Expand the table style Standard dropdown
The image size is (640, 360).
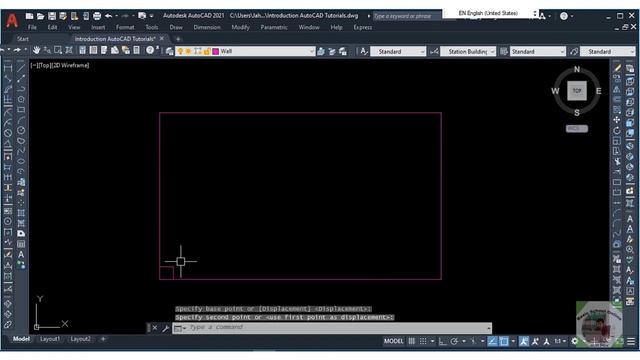[x=562, y=51]
